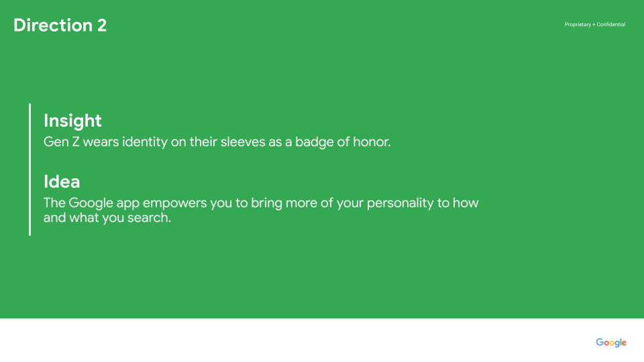Click the word 'wears' in the insight sentence
This screenshot has width=644, height=362.
click(x=101, y=142)
